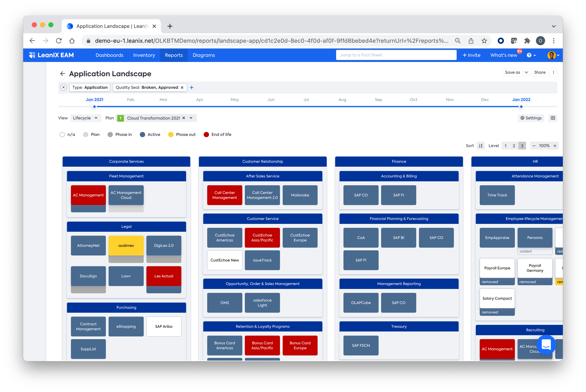This screenshot has width=586, height=392.
Task: Click the vertical ellipsis more options icon
Action: pos(554,72)
